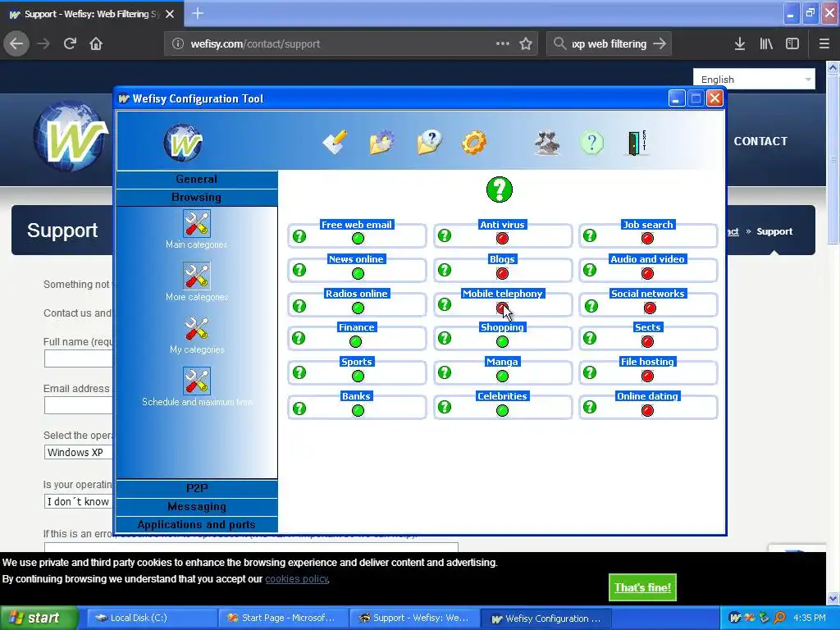Reload the page in browser

point(70,43)
